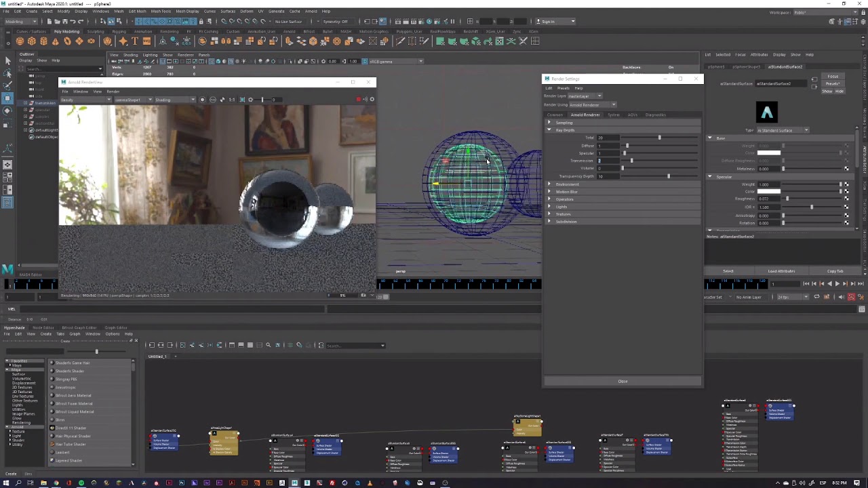This screenshot has width=868, height=488.
Task: Click the Select button in Attribute Editor
Action: coord(728,271)
